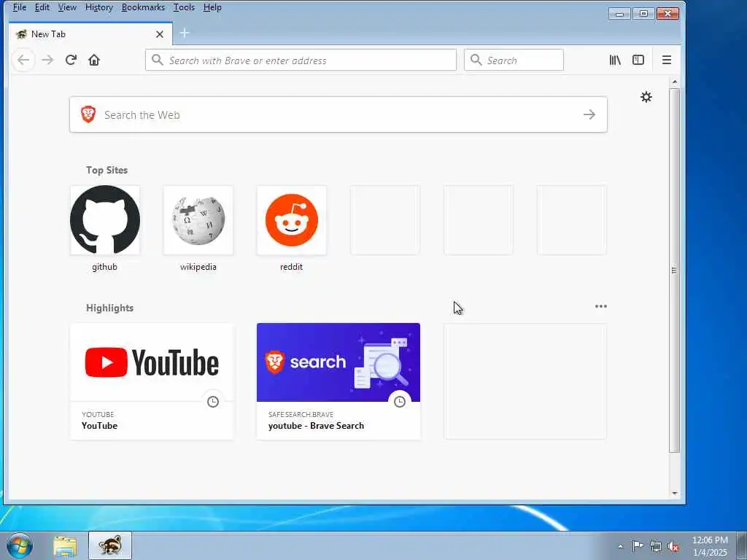Open the home page icon
747x560 pixels.
coord(94,60)
